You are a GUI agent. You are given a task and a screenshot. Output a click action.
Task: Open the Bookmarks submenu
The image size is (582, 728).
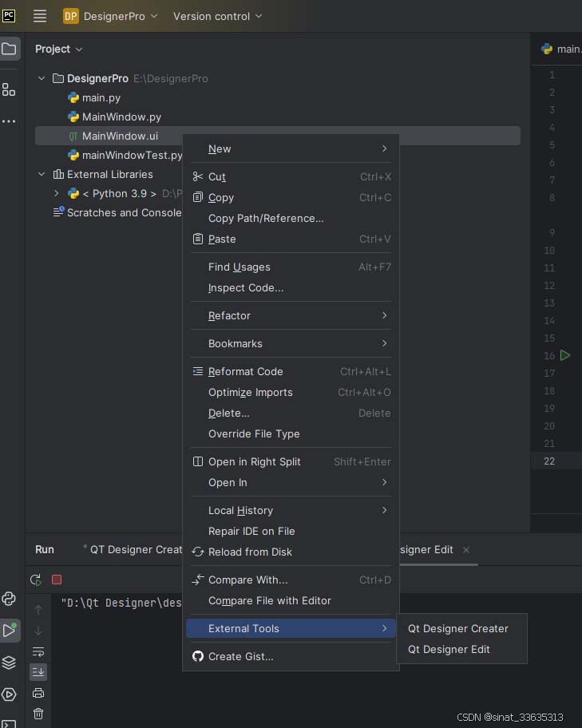(x=291, y=343)
